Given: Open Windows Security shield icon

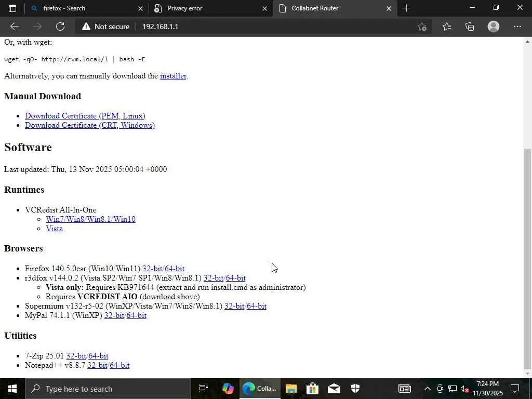Looking at the screenshot, I should 355,389.
